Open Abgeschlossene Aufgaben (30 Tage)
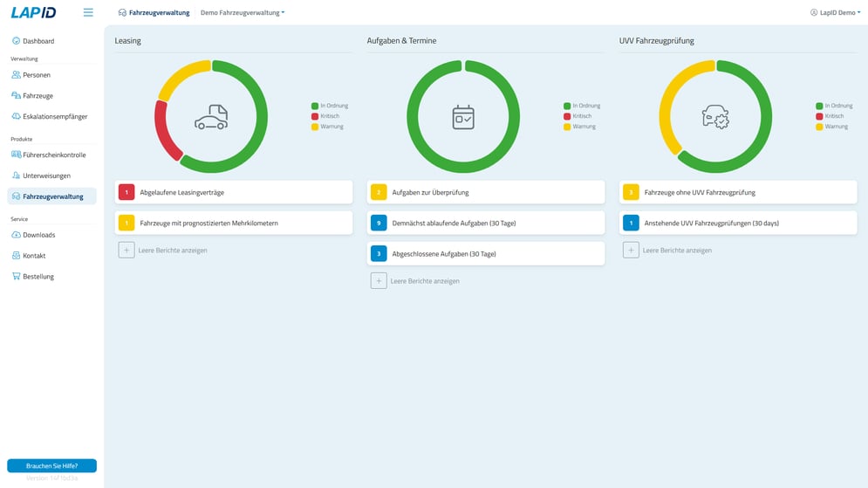The height and width of the screenshot is (488, 868). (x=486, y=254)
